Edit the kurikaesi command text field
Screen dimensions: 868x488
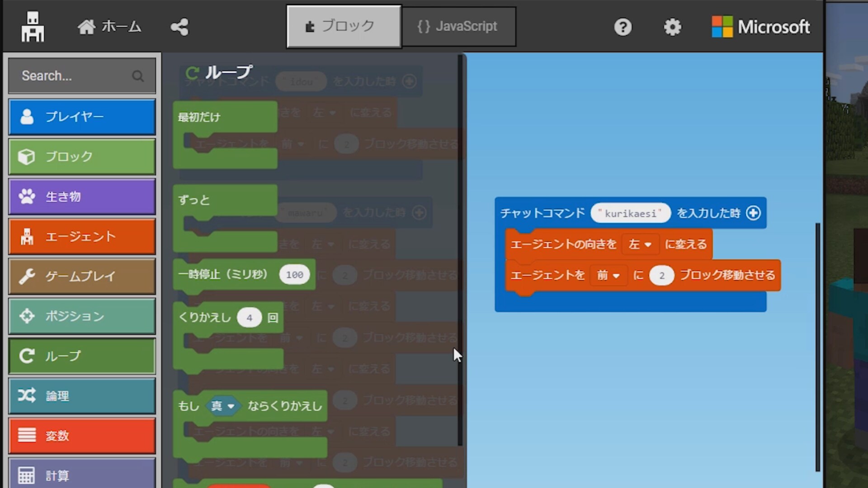tap(630, 213)
